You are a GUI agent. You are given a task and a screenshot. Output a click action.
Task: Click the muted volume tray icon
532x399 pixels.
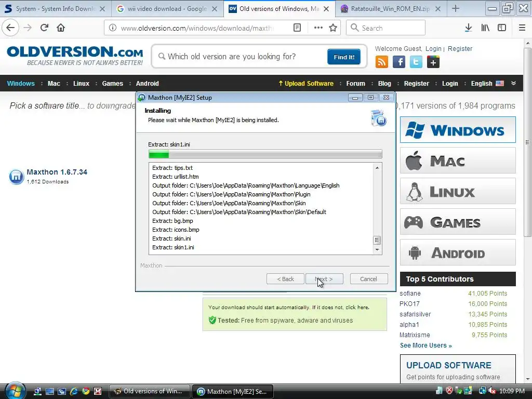[491, 391]
